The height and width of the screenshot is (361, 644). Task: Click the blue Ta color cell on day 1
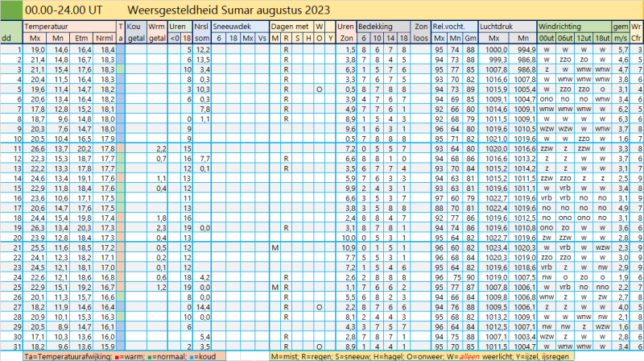click(120, 49)
